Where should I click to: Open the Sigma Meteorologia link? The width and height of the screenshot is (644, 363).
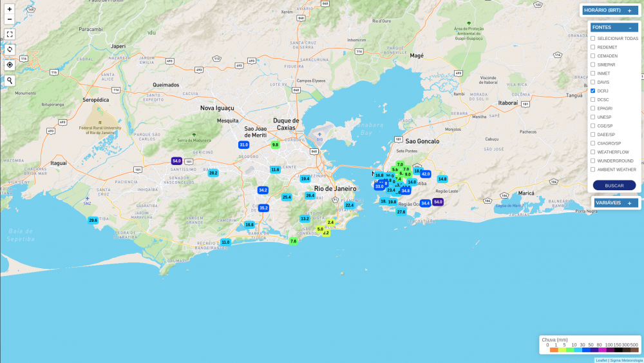(x=627, y=360)
